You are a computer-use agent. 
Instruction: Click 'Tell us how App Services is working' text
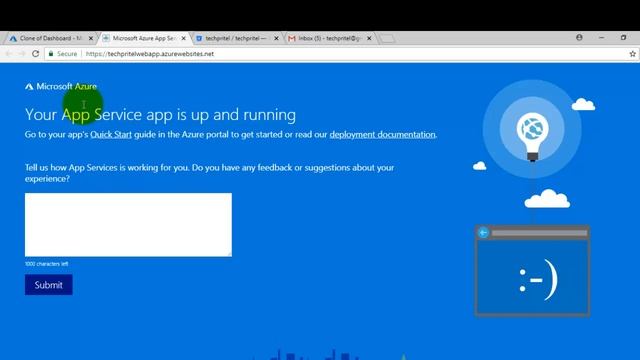[x=209, y=173]
